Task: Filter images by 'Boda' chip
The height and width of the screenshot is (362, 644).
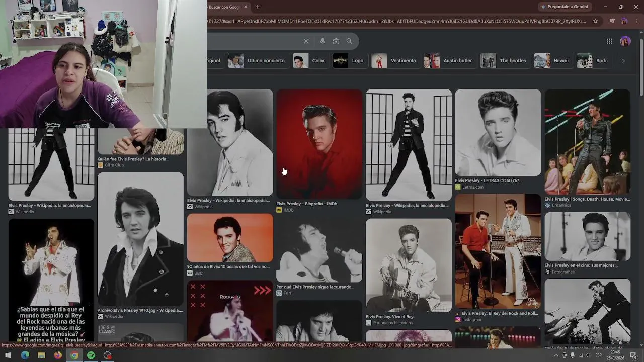Action: (593, 61)
